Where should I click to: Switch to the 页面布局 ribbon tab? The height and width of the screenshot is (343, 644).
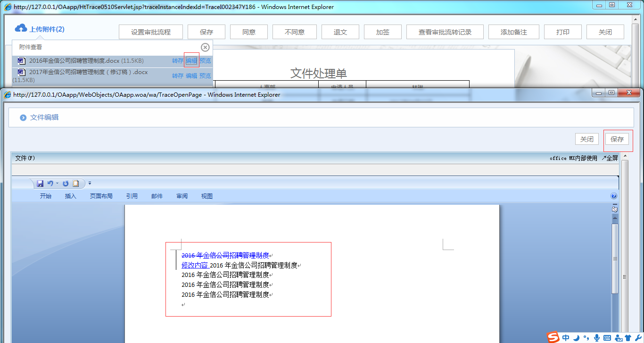[x=101, y=196]
